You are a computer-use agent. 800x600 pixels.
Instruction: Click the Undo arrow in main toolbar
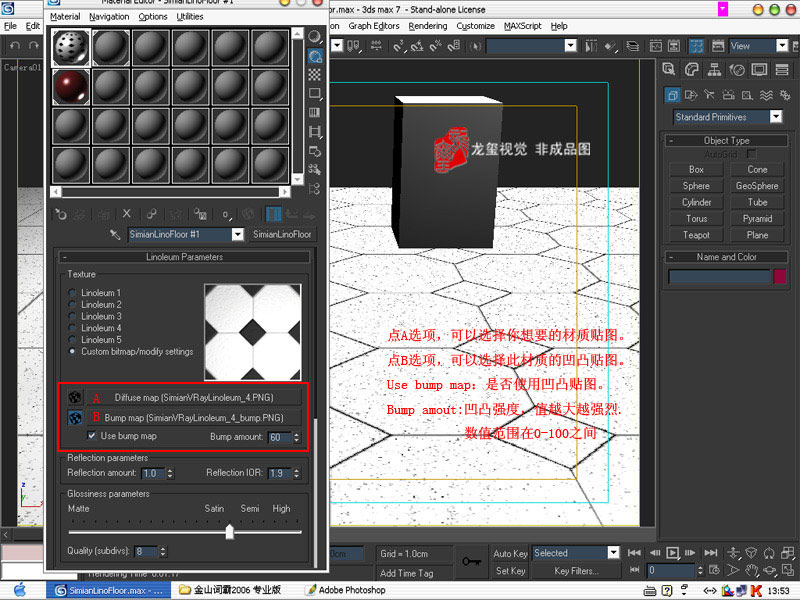point(15,46)
